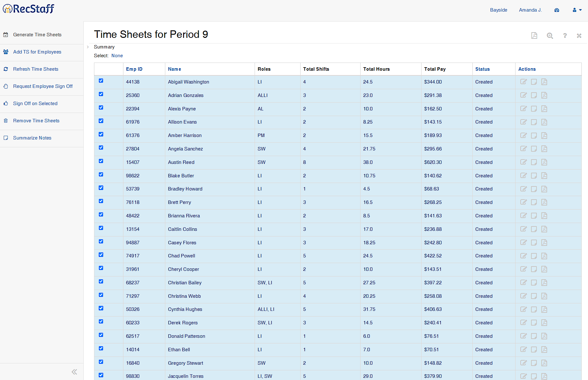
Task: Click the Total Pay column header
Action: pos(435,69)
